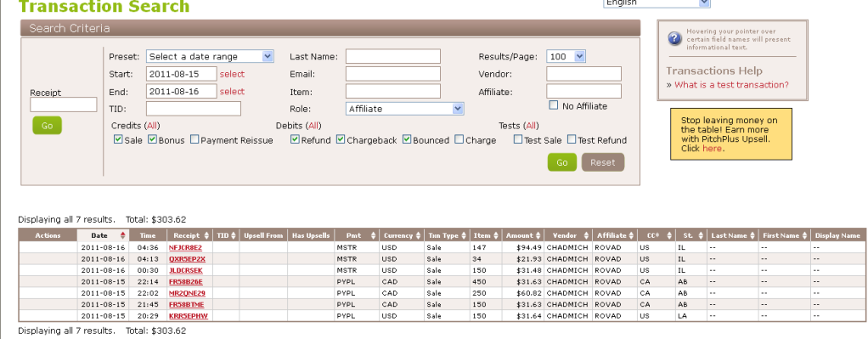Viewport: 868px width, 339px height.
Task: Sort by the Affiliate column arrows
Action: [x=631, y=235]
